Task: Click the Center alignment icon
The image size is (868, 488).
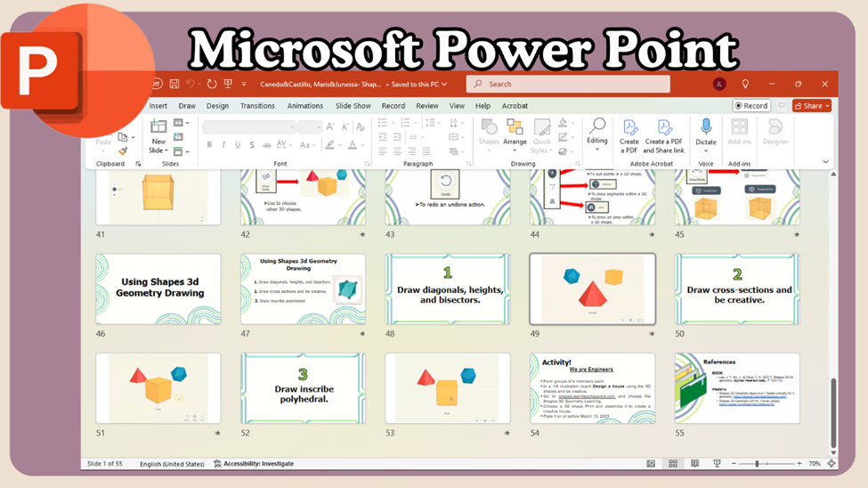Action: [397, 150]
